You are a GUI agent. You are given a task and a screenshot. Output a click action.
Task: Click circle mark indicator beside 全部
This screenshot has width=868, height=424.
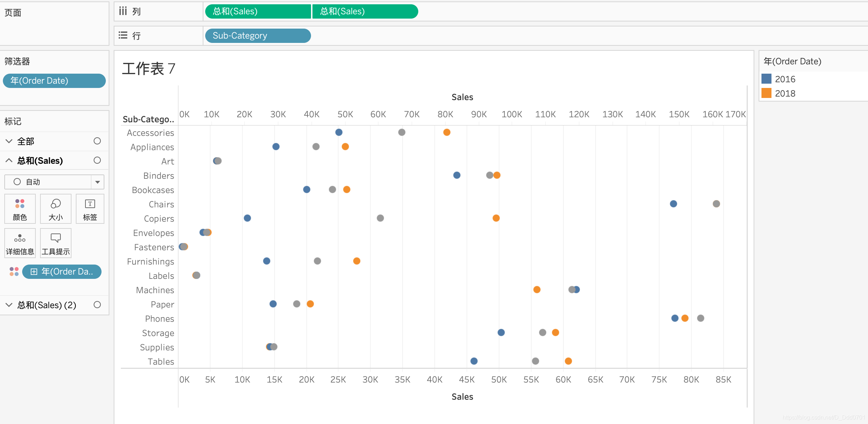point(97,141)
